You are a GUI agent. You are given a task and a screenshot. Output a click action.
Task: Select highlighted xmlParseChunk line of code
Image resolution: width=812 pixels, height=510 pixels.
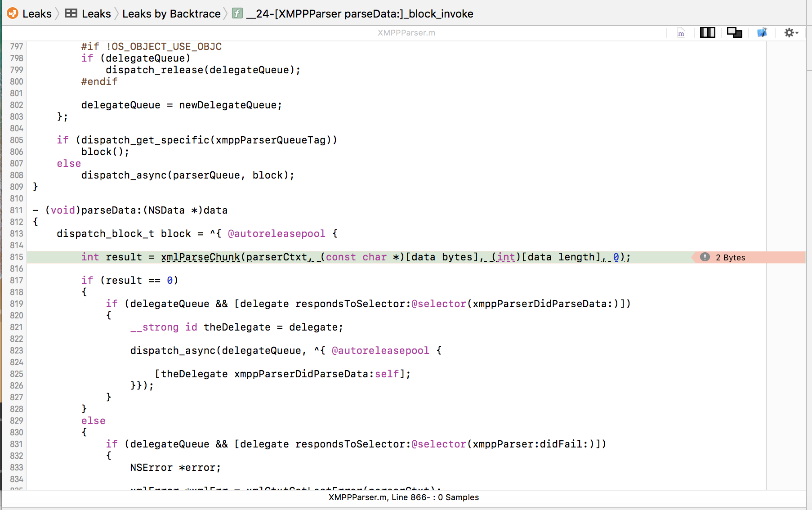(356, 257)
